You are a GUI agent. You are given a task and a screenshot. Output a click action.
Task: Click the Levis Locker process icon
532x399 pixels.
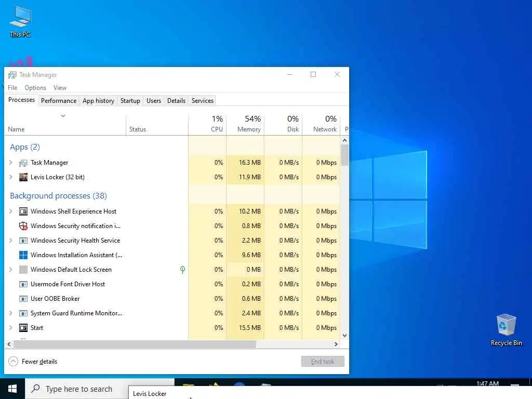coord(23,177)
